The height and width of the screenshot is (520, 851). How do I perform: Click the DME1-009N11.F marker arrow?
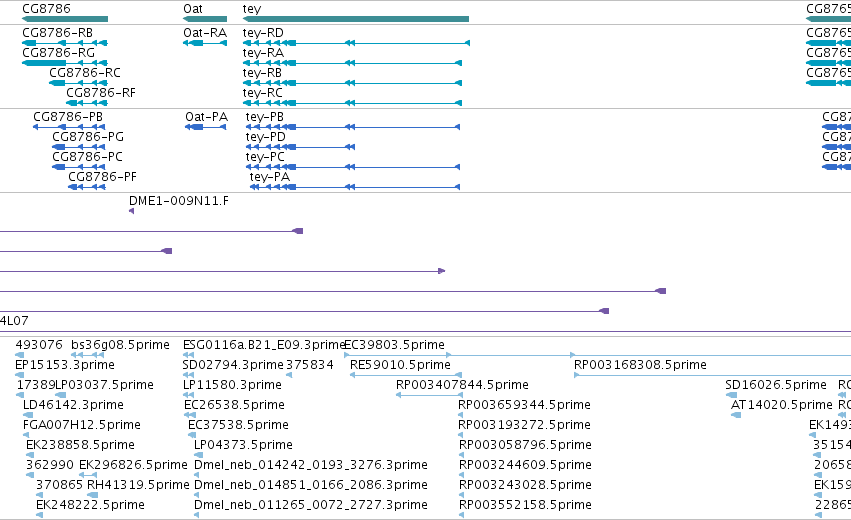[131, 211]
